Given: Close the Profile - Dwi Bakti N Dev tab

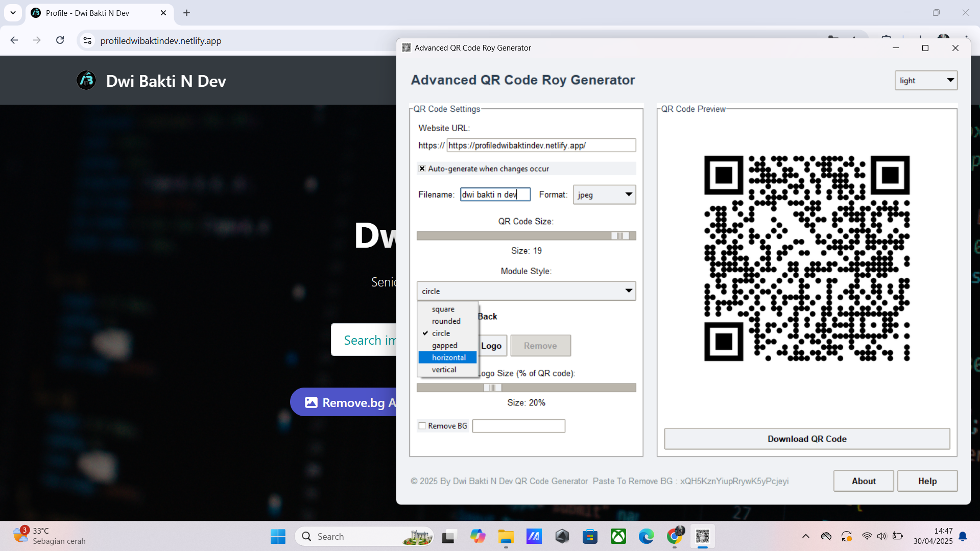Looking at the screenshot, I should coord(163,13).
